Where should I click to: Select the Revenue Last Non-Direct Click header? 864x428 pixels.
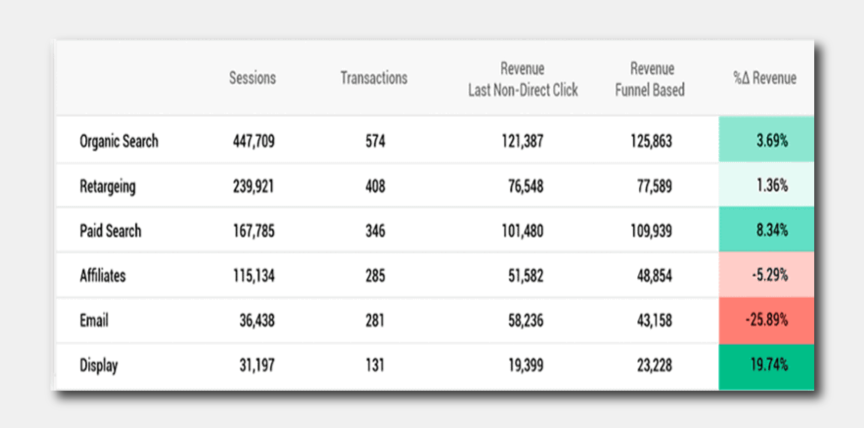(x=523, y=79)
